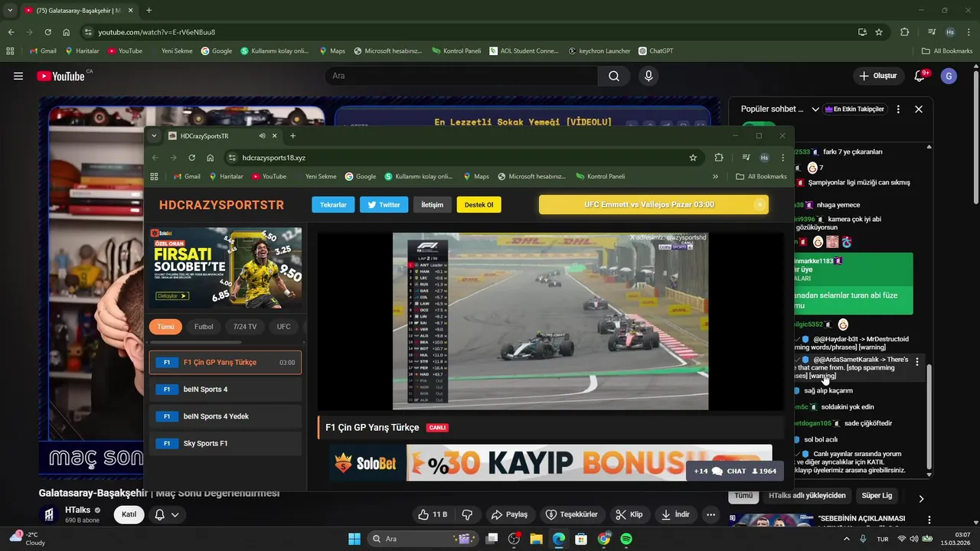Viewport: 980px width, 551px height.
Task: Click the yellow Destek Ol button
Action: click(x=479, y=204)
